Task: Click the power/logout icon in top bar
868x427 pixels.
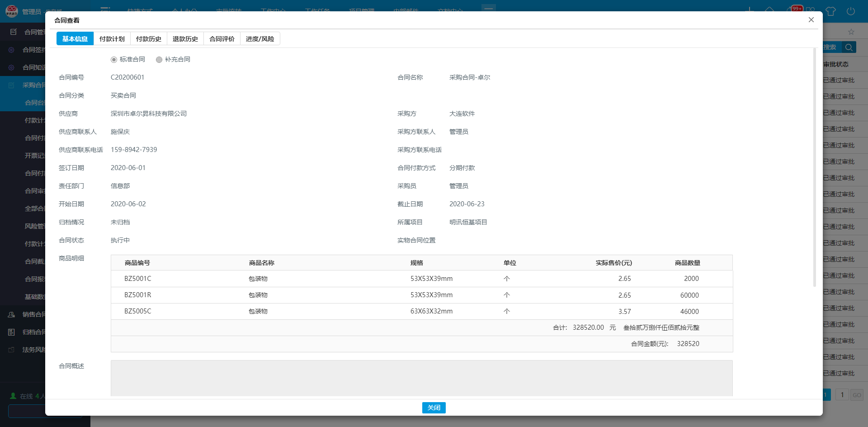Action: (850, 11)
